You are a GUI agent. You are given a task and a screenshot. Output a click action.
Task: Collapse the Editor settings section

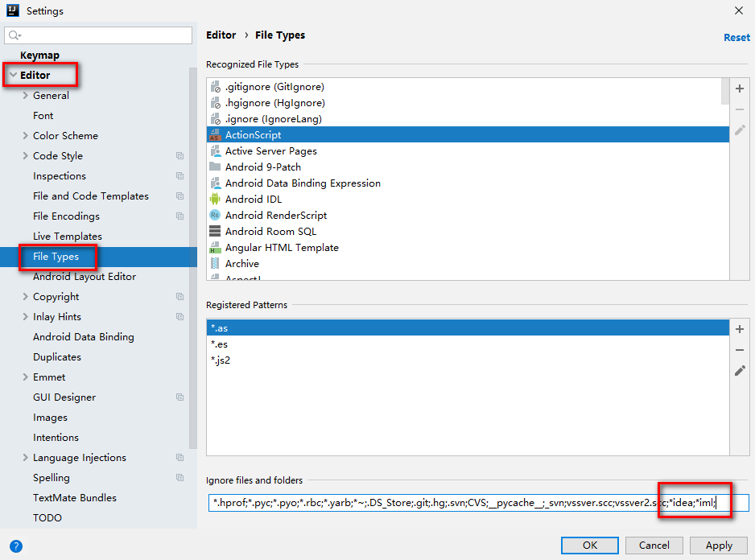(x=13, y=76)
